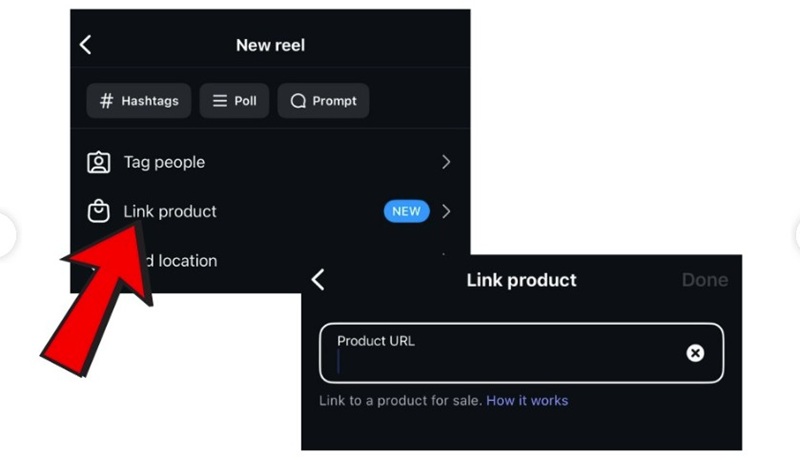This screenshot has width=800, height=475.
Task: Tap the Hashtags # symbol chip
Action: pos(107,101)
